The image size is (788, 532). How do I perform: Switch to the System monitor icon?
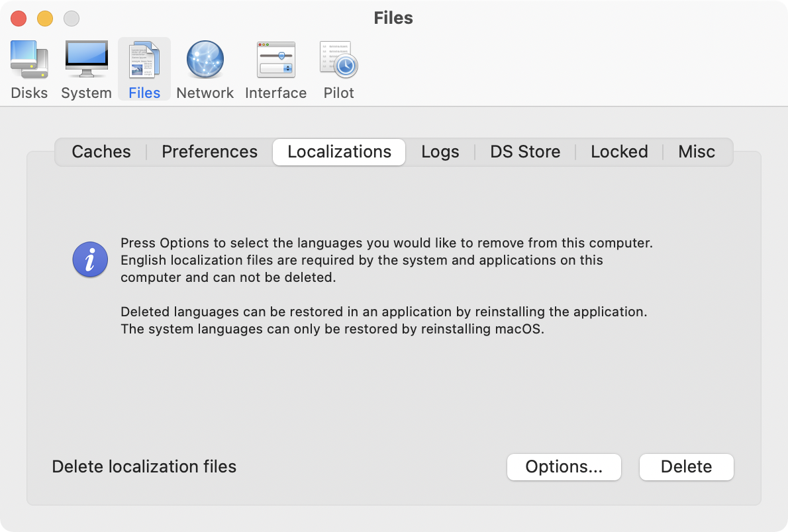[x=86, y=69]
